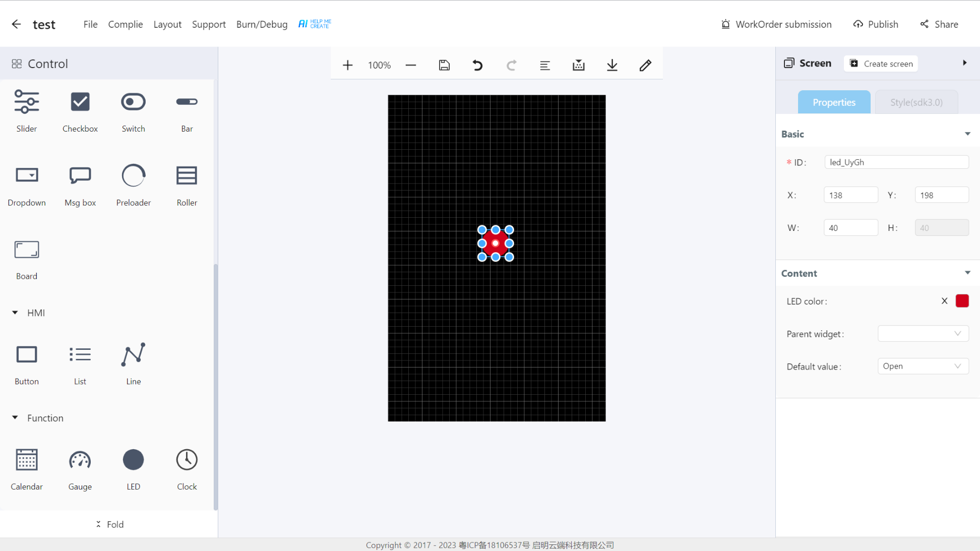Open the File menu
Image resolution: width=980 pixels, height=551 pixels.
[91, 24]
